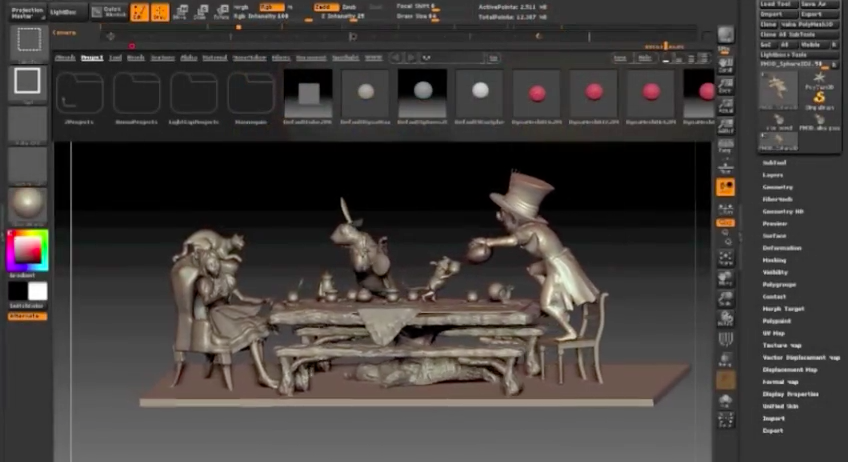Expand the FiberMesh subpalette
The height and width of the screenshot is (462, 848).
[777, 199]
